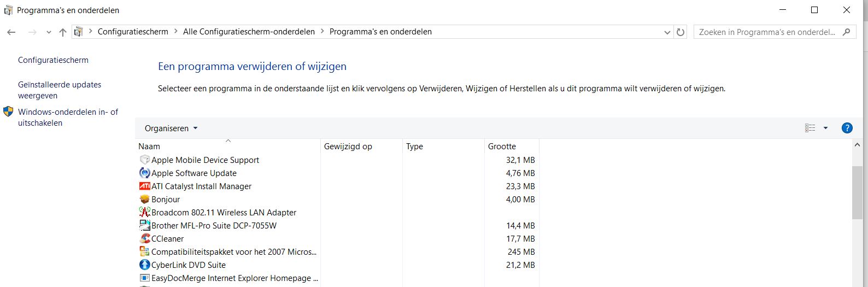Select Apple Mobile Device Support

205,160
